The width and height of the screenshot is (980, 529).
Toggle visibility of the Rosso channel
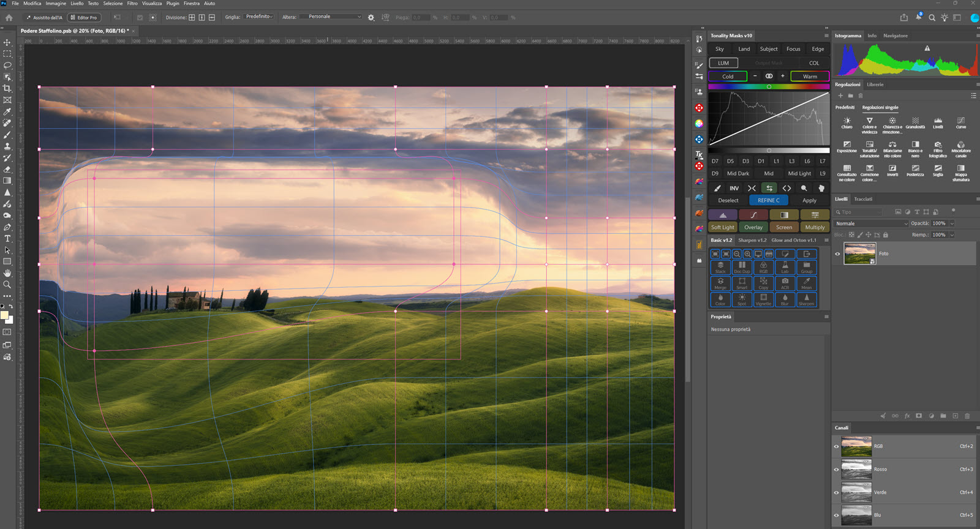(x=836, y=470)
